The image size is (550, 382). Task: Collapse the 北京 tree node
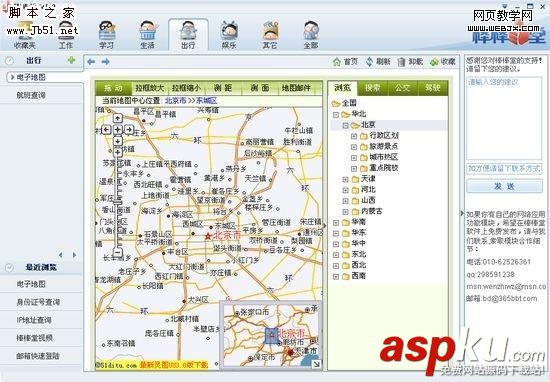click(x=346, y=125)
